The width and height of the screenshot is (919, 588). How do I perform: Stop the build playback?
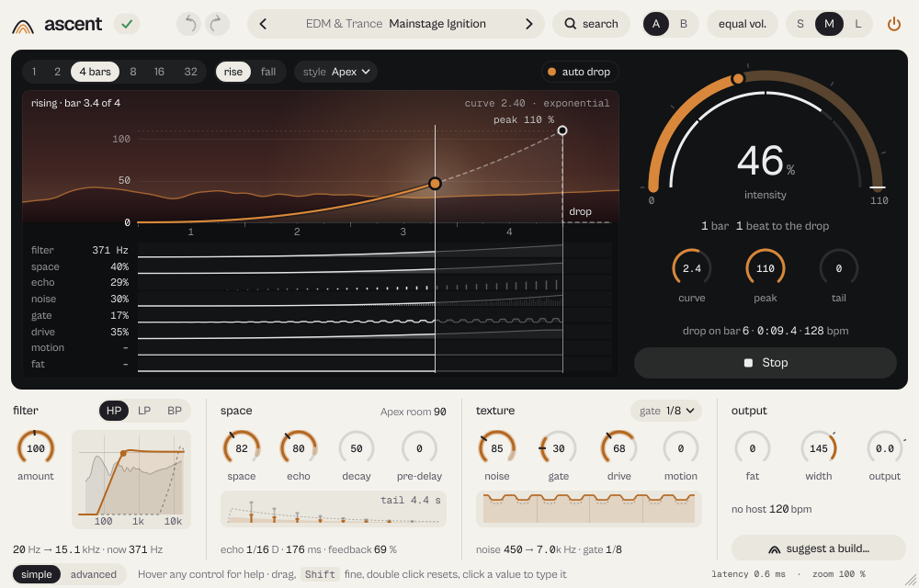coord(766,363)
